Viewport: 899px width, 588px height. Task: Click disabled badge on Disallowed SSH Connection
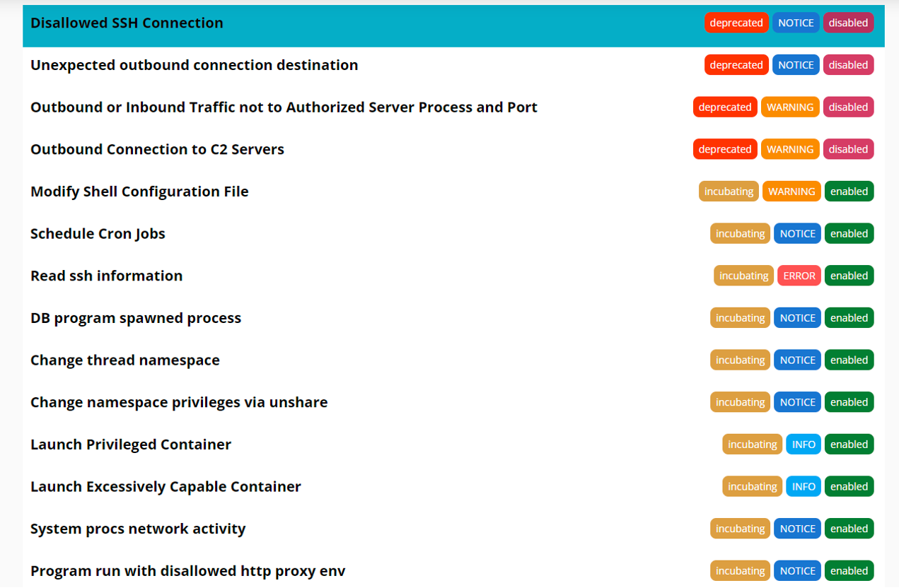tap(848, 23)
